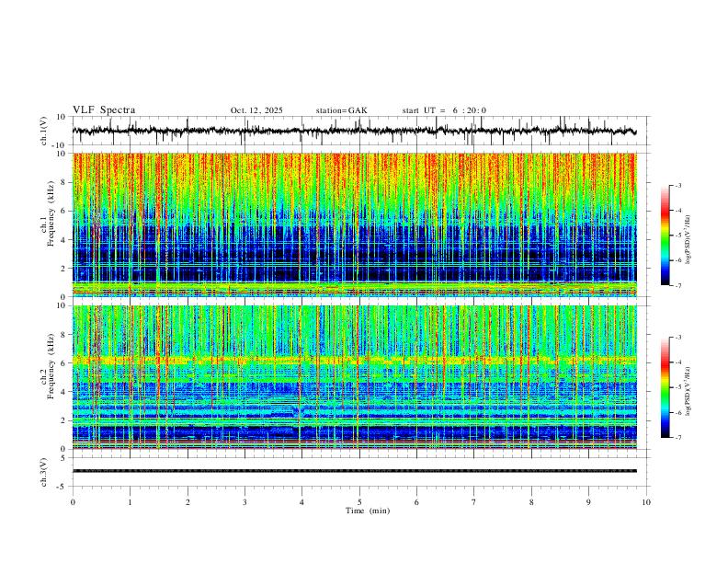Click the "start UT = 6 : 20: 0" label

(x=444, y=110)
